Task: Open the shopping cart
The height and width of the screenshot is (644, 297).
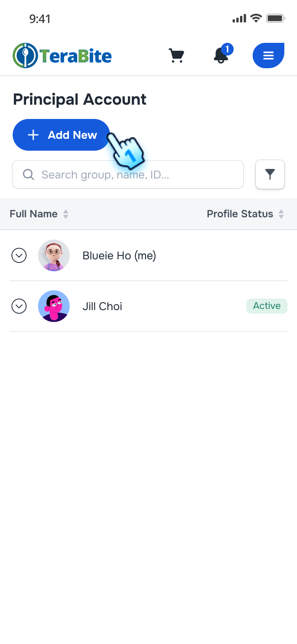Action: [176, 56]
